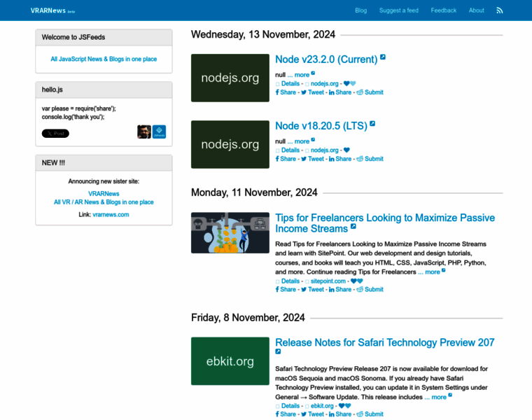Click external link icon below Safari Preview title
Image resolution: width=532 pixels, height=420 pixels.
(278, 351)
